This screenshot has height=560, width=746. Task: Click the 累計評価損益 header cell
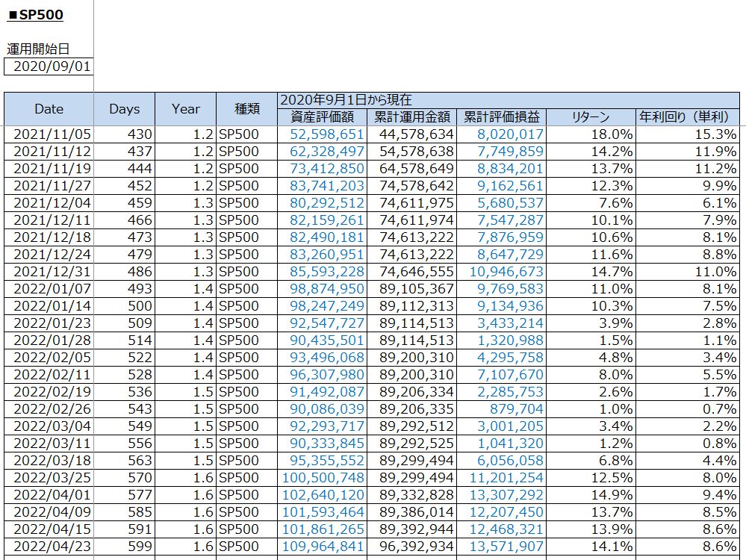pos(501,117)
